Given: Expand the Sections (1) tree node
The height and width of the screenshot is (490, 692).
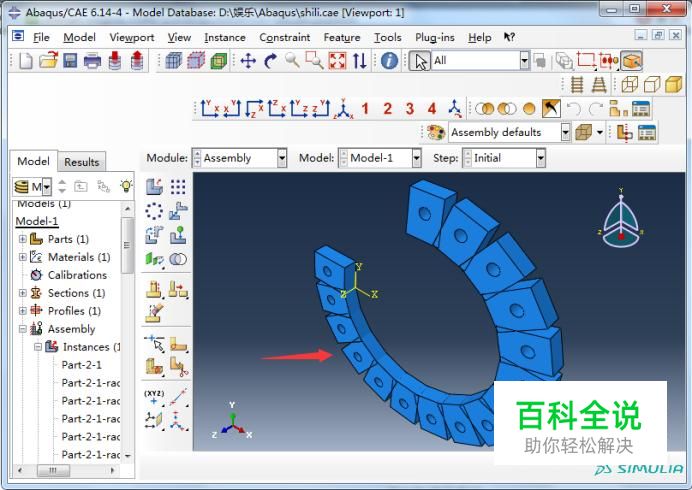Looking at the screenshot, I should point(23,293).
